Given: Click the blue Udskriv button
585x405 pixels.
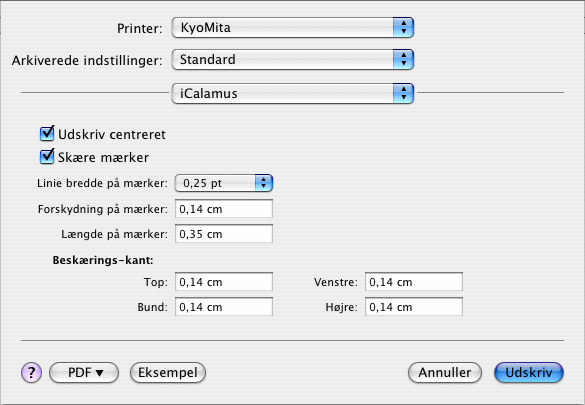Looking at the screenshot, I should [529, 373].
